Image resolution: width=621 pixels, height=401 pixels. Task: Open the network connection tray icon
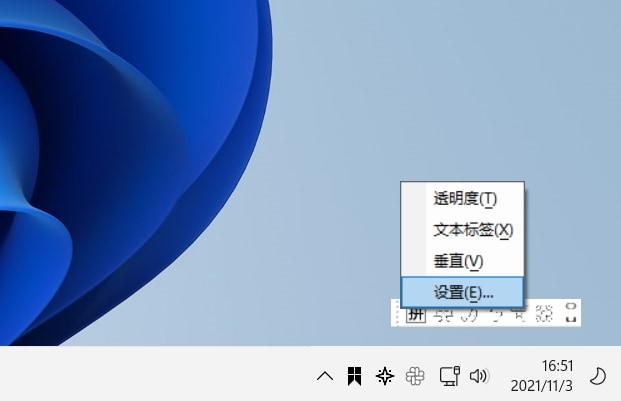coord(450,376)
